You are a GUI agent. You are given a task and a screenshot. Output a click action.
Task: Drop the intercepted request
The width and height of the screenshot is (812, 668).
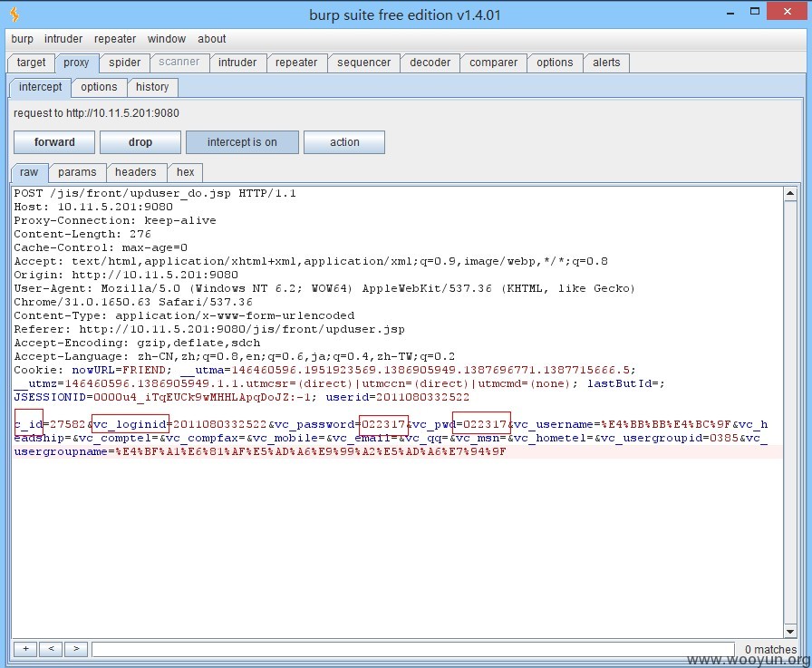[140, 142]
